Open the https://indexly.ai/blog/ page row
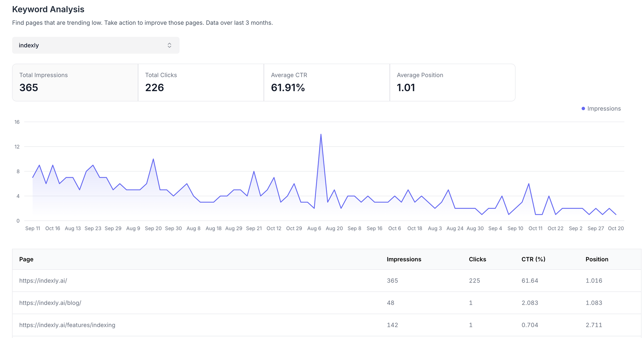 click(327, 303)
